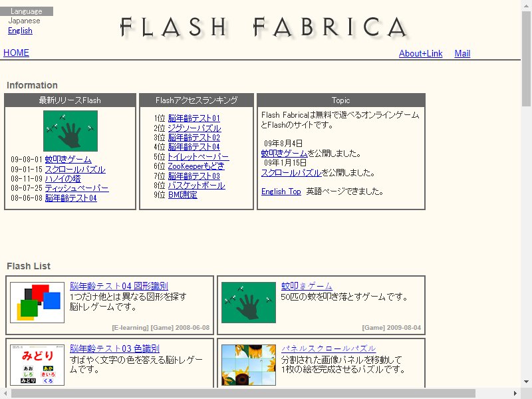Viewport: 532px width, 399px height.
Task: Click the sunflower puzzle thumbnail
Action: click(x=249, y=365)
